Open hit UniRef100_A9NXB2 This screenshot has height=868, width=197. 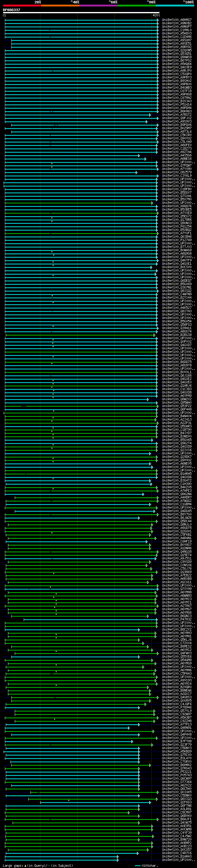(x=177, y=23)
